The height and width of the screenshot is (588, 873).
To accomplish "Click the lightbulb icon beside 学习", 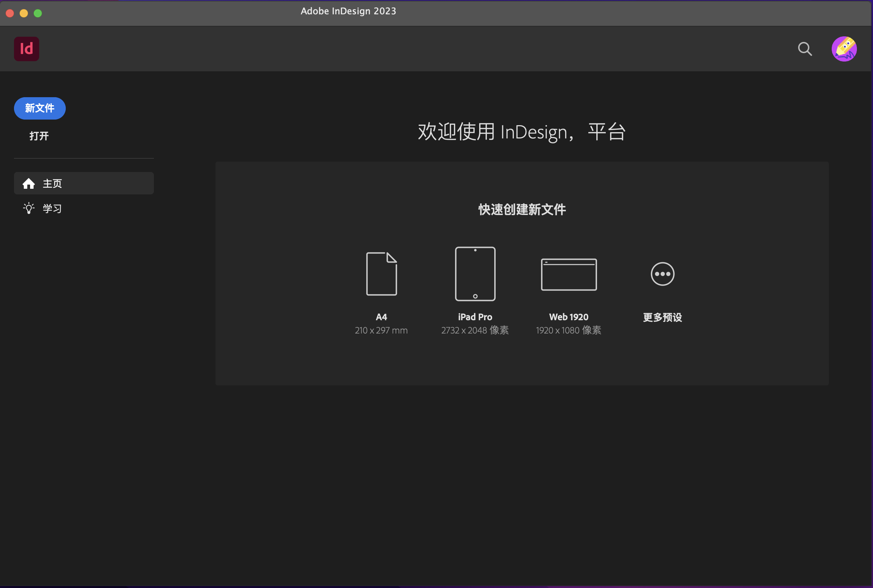I will click(29, 208).
